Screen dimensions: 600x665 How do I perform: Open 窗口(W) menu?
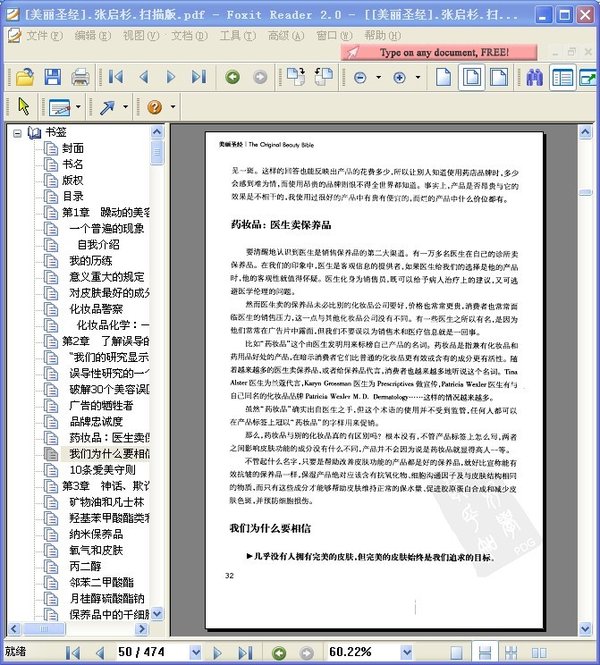click(x=334, y=36)
